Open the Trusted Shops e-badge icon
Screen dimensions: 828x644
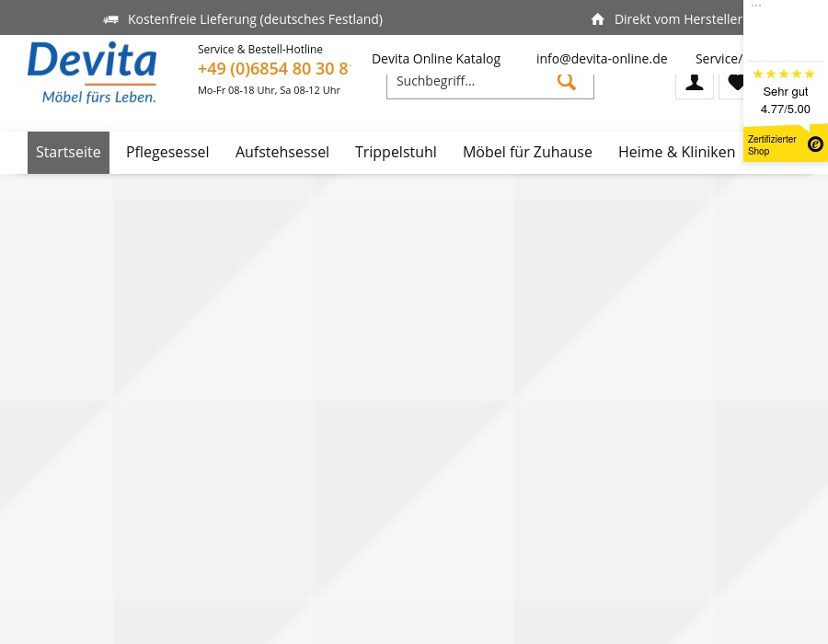point(815,144)
